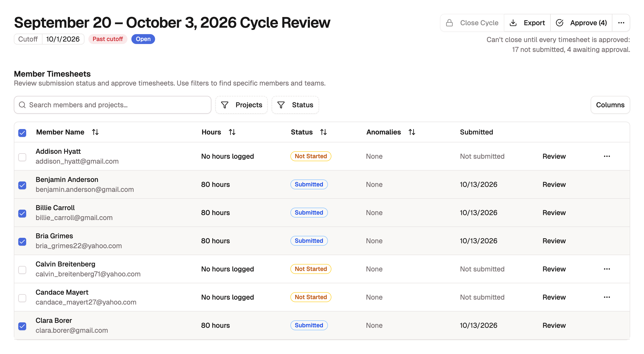Uncheck Bria Grimes's row checkbox
Viewport: 644px width, 354px height.
pyautogui.click(x=22, y=242)
